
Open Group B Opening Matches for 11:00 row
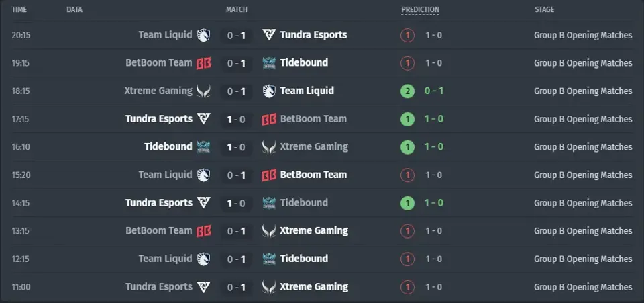click(x=583, y=287)
